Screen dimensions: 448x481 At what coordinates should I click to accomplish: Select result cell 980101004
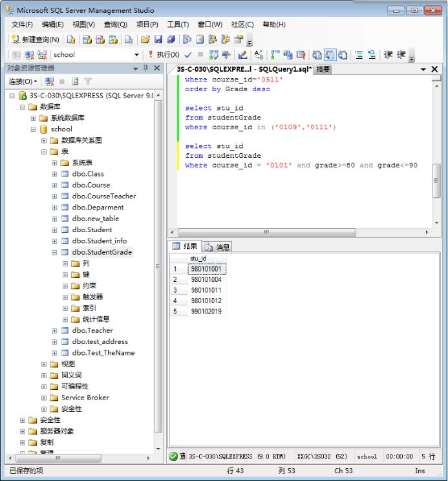206,280
